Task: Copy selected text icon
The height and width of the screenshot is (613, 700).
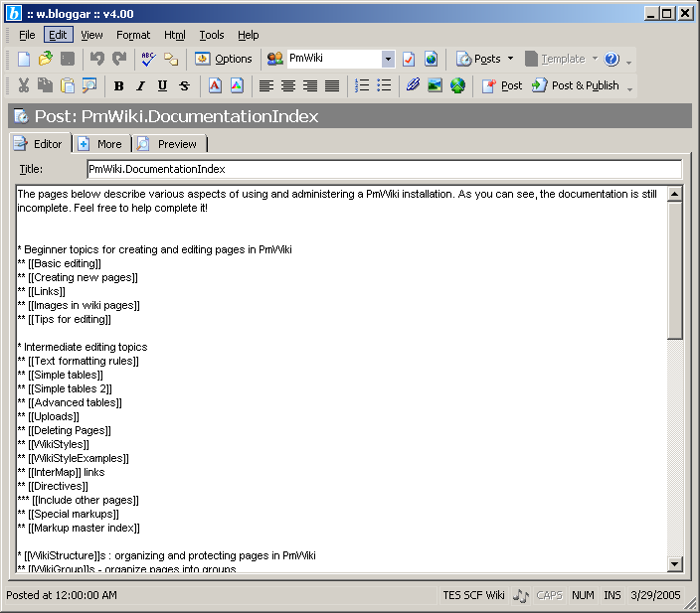Action: click(45, 85)
